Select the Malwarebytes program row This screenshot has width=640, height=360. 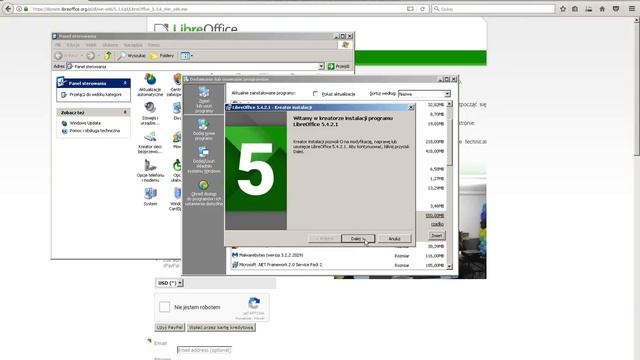click(338, 256)
